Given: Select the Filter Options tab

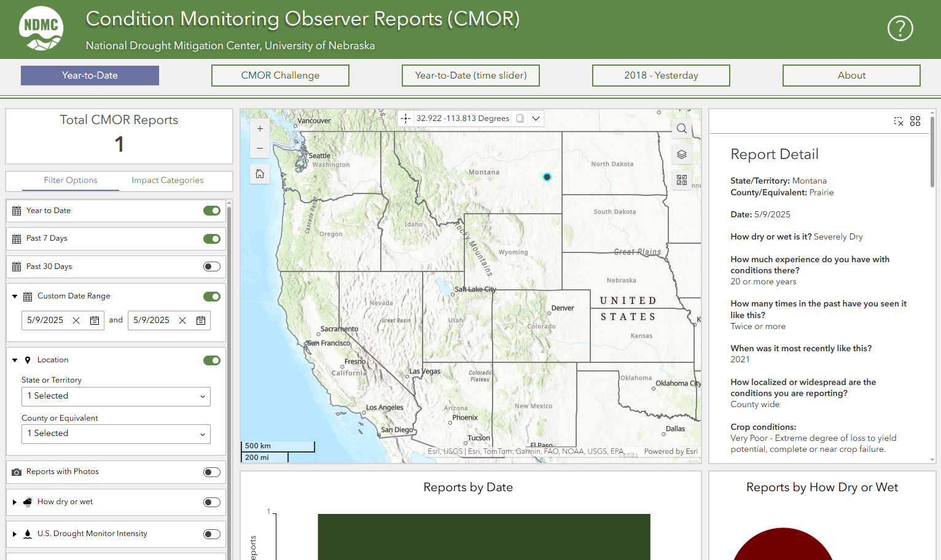Looking at the screenshot, I should click(x=71, y=181).
